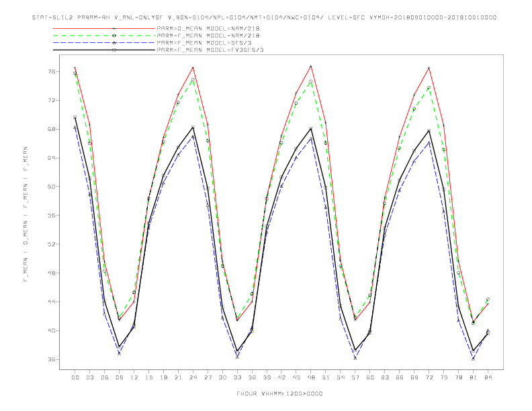Click the x-axis tick label 75

[x=444, y=377]
